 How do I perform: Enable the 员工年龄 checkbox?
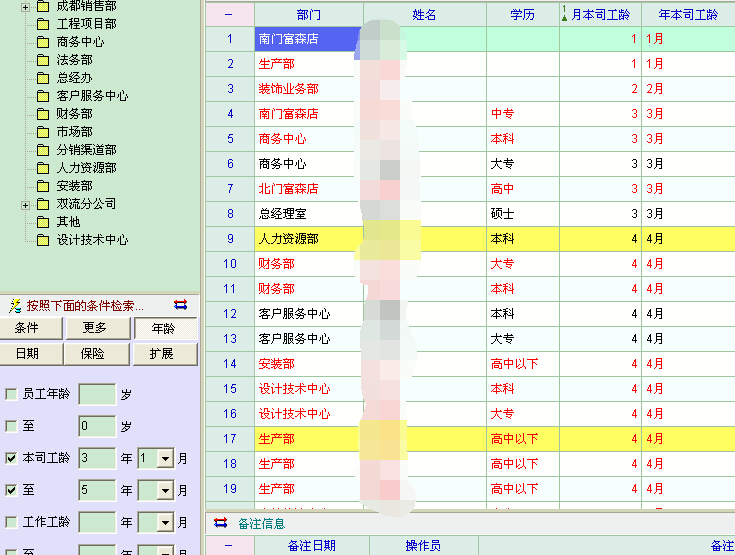click(12, 394)
